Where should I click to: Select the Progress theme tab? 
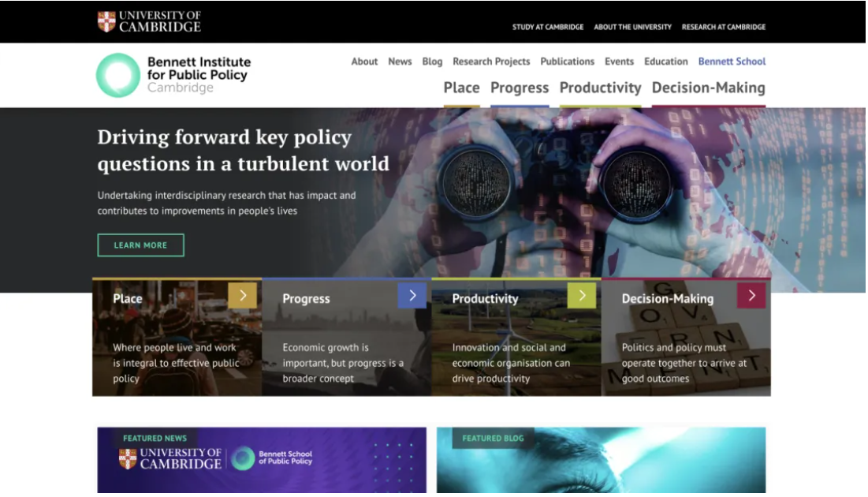coord(520,88)
